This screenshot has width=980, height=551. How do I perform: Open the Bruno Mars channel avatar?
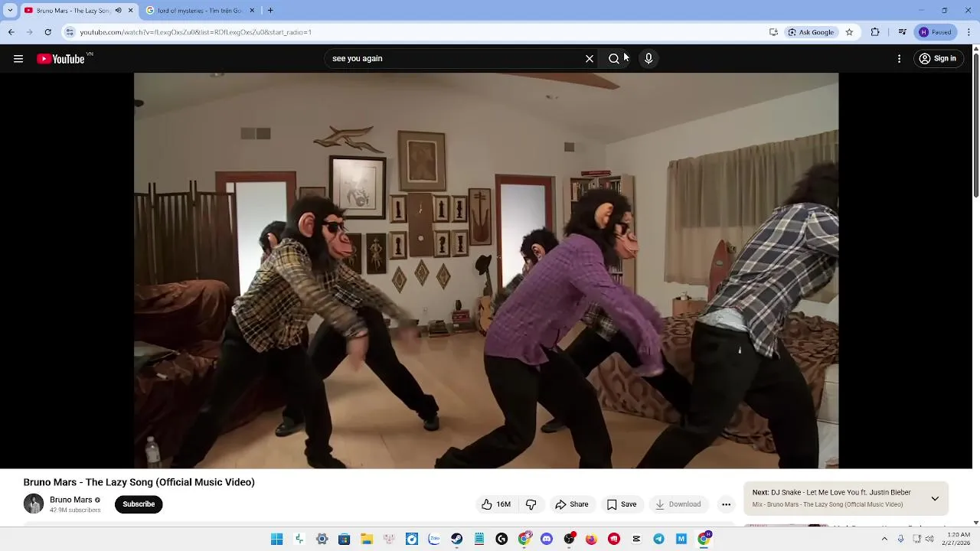pos(34,504)
